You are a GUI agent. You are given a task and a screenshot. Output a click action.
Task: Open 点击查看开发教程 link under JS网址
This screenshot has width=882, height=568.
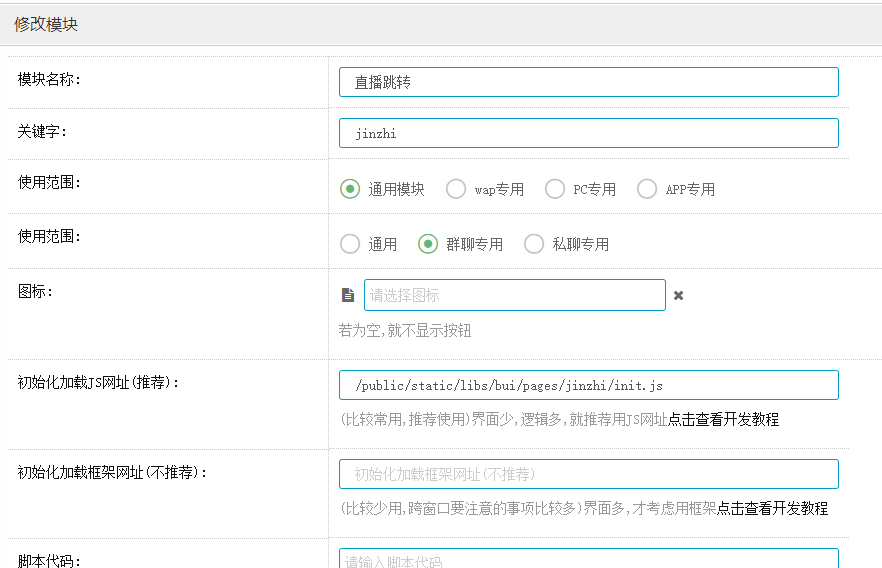tap(723, 419)
